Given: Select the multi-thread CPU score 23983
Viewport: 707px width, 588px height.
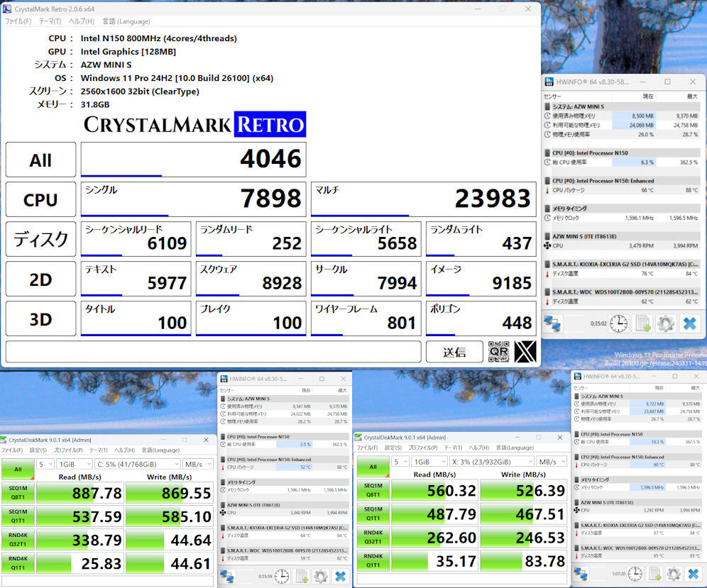Looking at the screenshot, I should coord(423,199).
